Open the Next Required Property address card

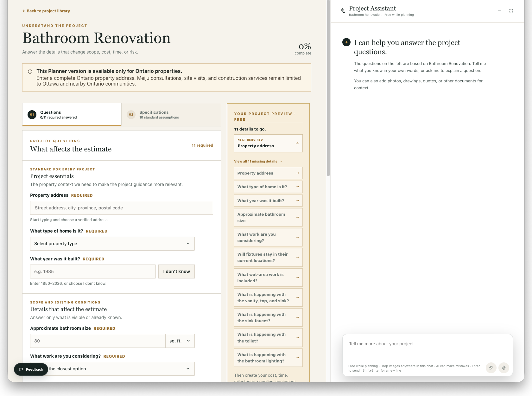(268, 143)
